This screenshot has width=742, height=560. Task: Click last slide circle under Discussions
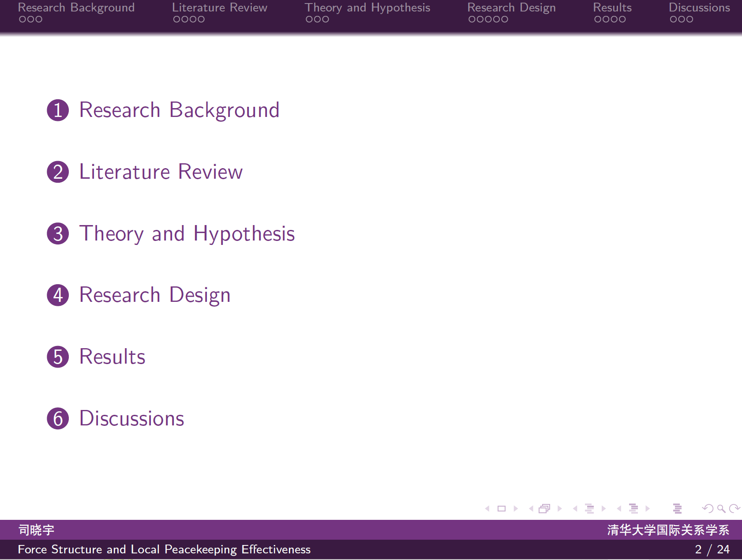(690, 19)
